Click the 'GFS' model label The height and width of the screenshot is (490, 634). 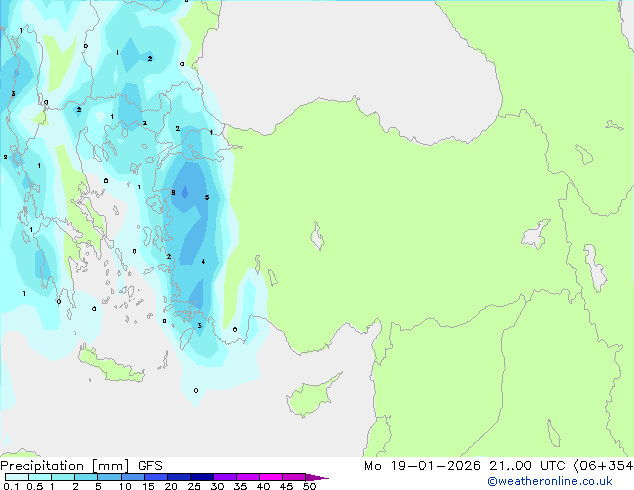click(150, 466)
